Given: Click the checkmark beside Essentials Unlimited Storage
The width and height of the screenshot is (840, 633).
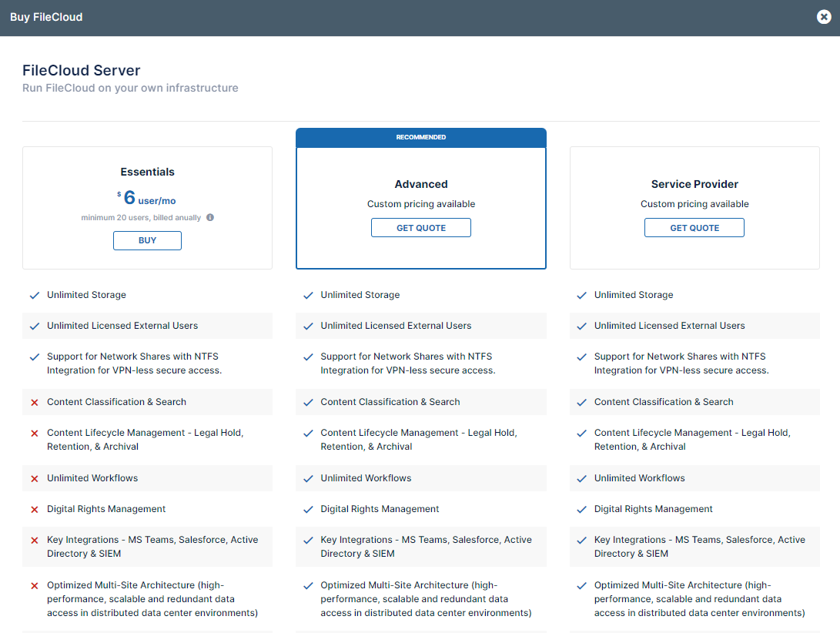Looking at the screenshot, I should [x=35, y=295].
